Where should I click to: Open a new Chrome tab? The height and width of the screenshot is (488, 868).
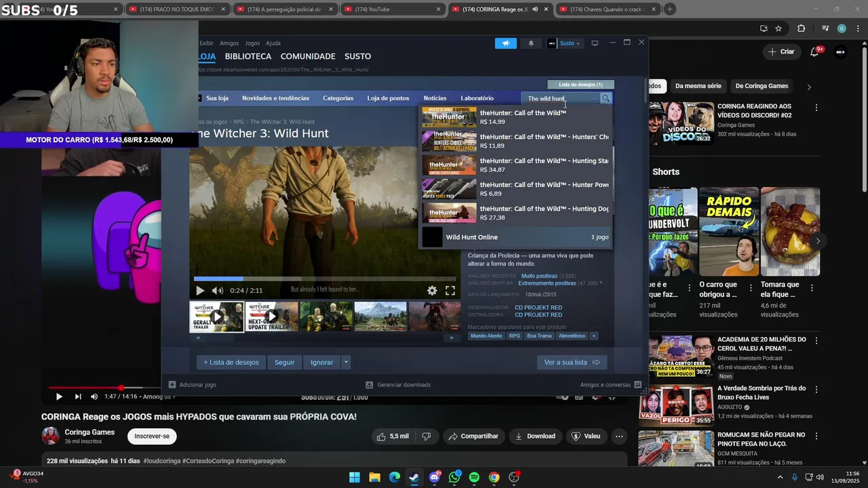click(669, 9)
